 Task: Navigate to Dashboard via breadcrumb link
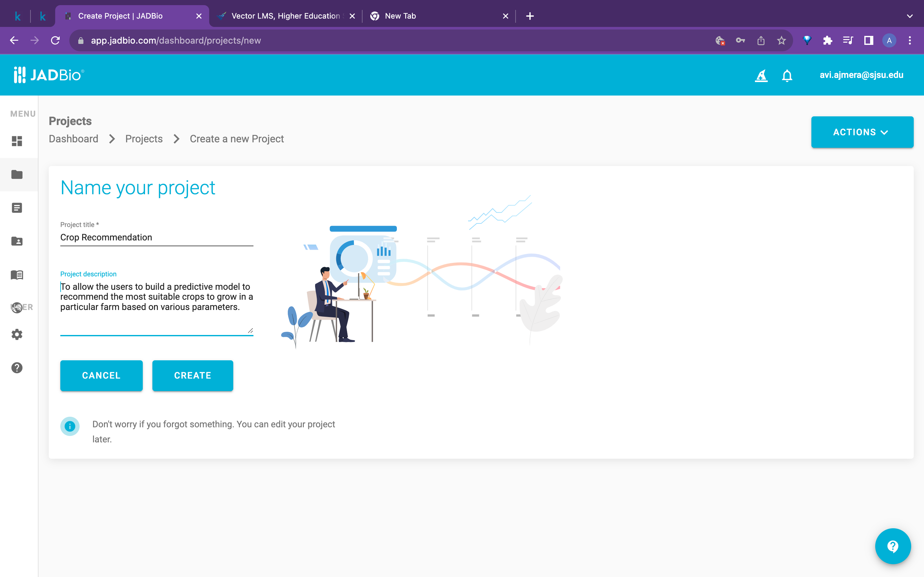73,138
